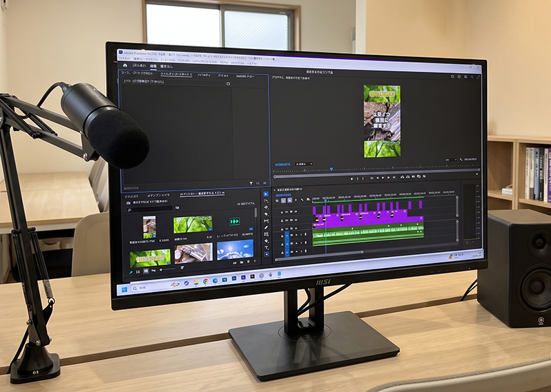Switch to the ソース tab in the top-left panel
The height and width of the screenshot is (392, 551).
[137, 73]
